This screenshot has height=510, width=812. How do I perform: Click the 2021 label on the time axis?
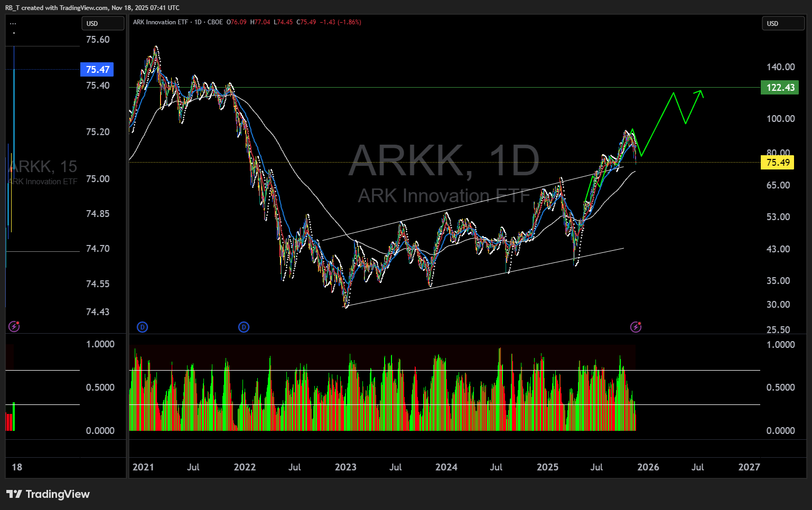click(143, 467)
